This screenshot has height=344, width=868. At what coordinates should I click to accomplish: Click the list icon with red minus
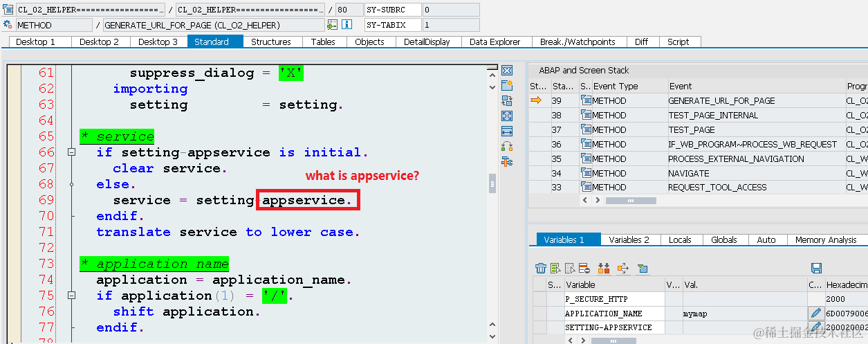(x=584, y=268)
